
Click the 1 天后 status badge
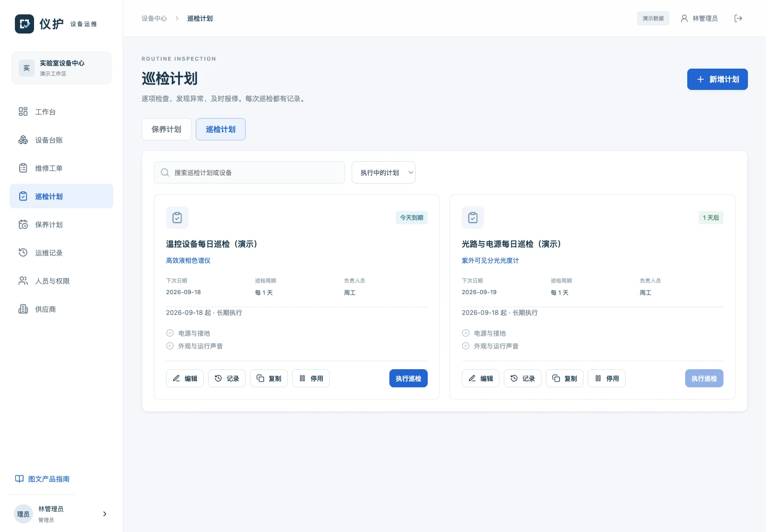pos(711,218)
